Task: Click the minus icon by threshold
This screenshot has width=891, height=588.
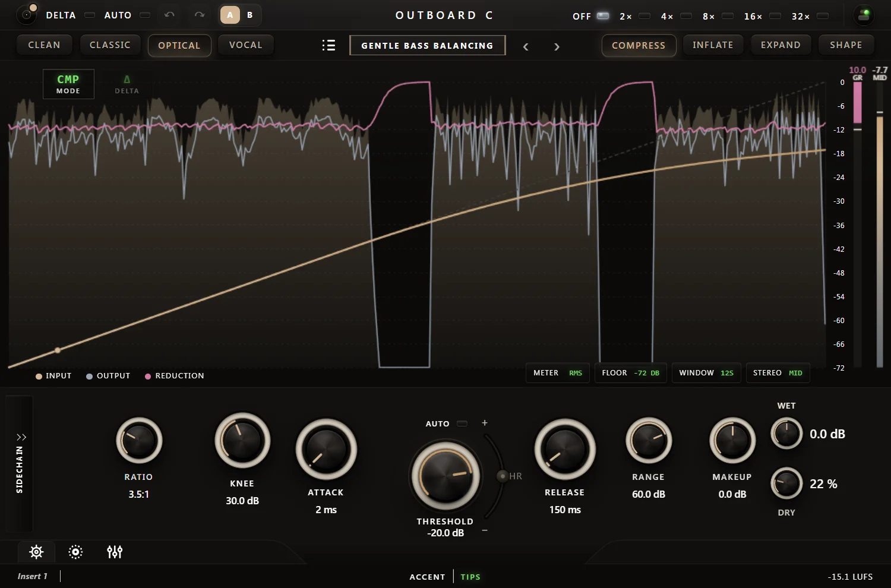Action: tap(485, 530)
